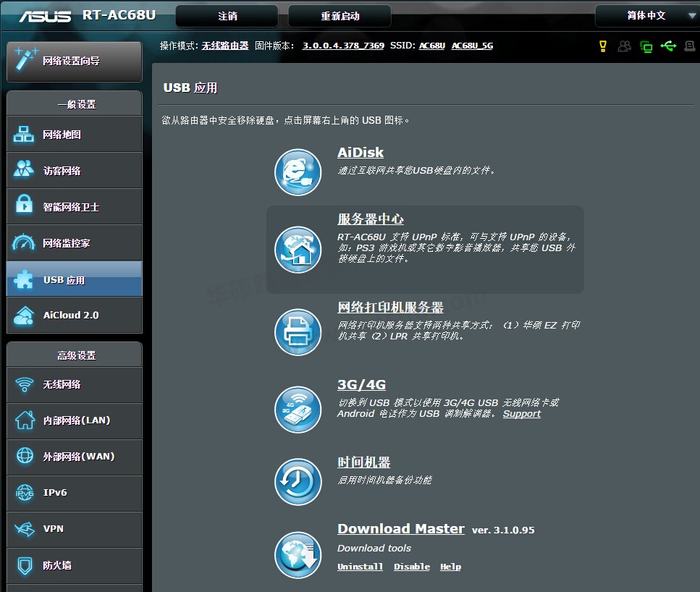
Task: Click the 防火墙 menu label
Action: pyautogui.click(x=57, y=565)
